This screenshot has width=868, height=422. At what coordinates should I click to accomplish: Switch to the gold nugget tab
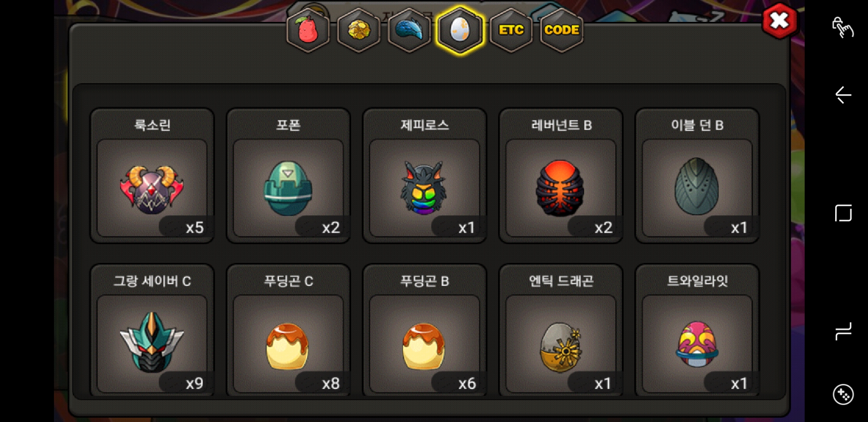(x=359, y=30)
